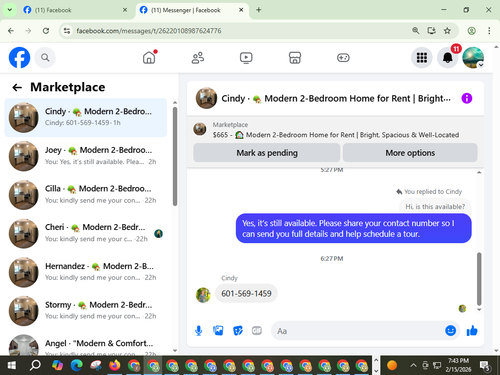Viewport: 500px width, 375px height.
Task: Open the Gaming controller icon
Action: [343, 58]
